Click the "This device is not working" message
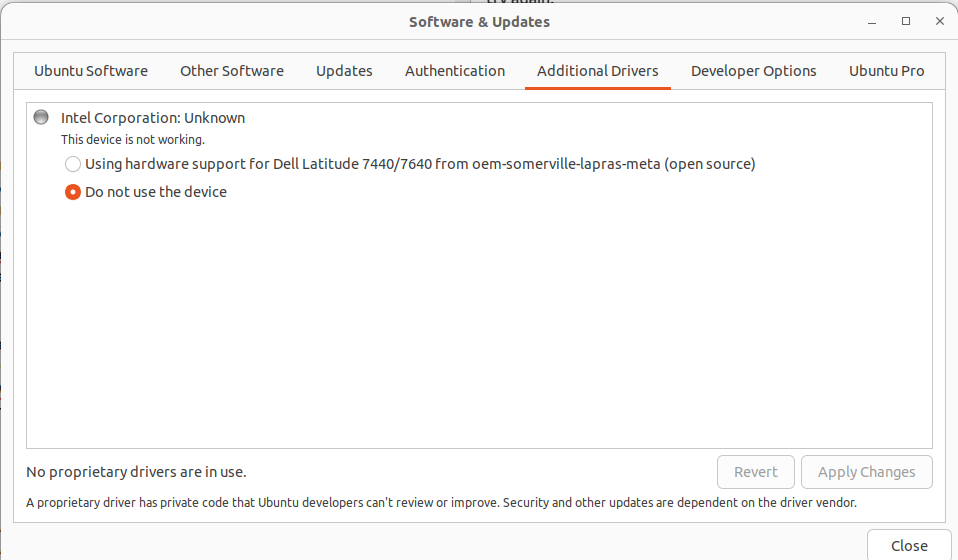 coord(133,140)
